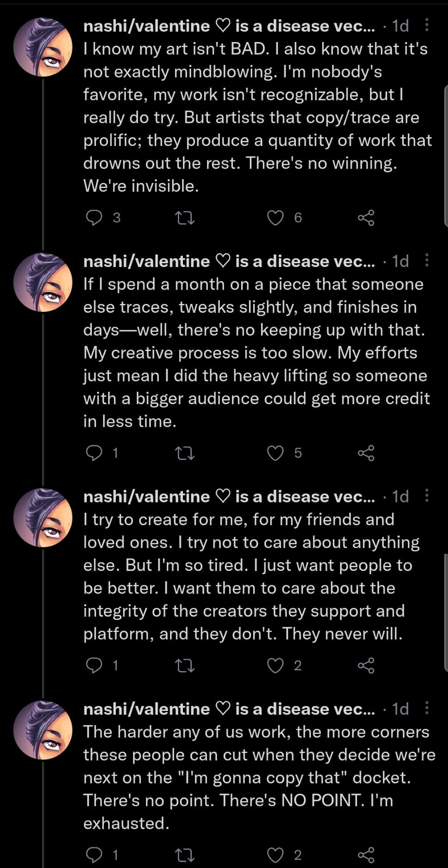The width and height of the screenshot is (448, 868).
Task: Retweet the 'art isn't BAD' tweet
Action: [x=185, y=218]
